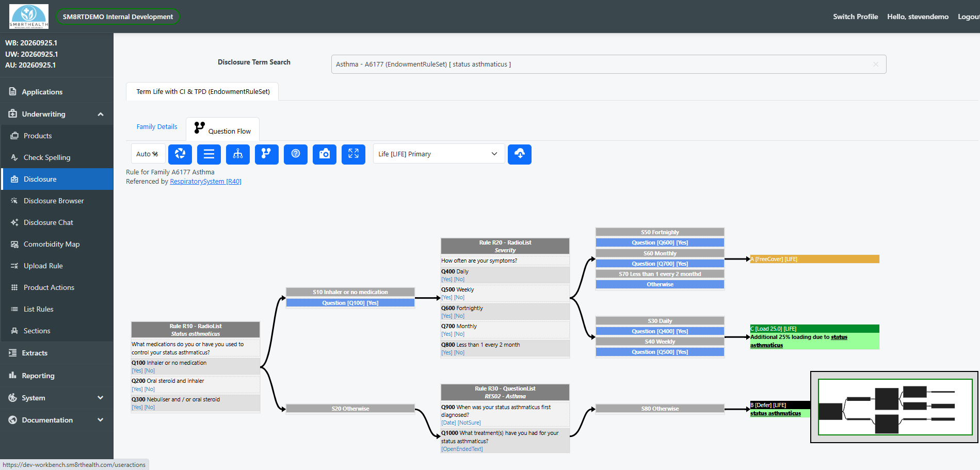The height and width of the screenshot is (470, 980).
Task: Click the Rule R10 - RadioList header
Action: (196, 330)
